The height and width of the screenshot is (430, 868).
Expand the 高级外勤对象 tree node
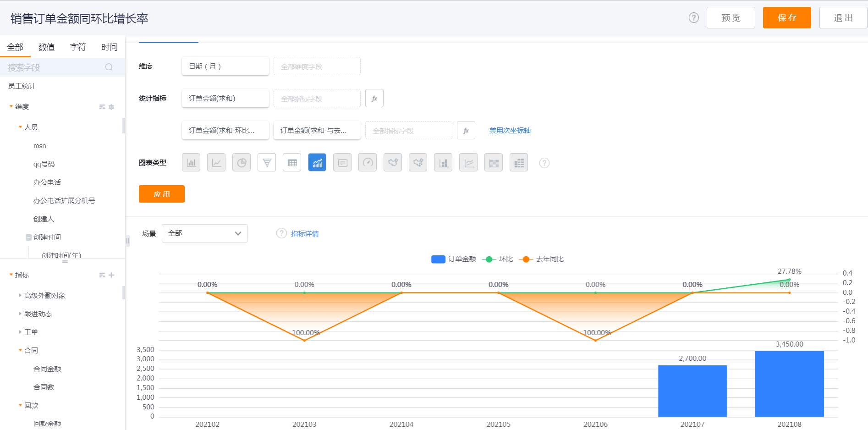pyautogui.click(x=20, y=296)
